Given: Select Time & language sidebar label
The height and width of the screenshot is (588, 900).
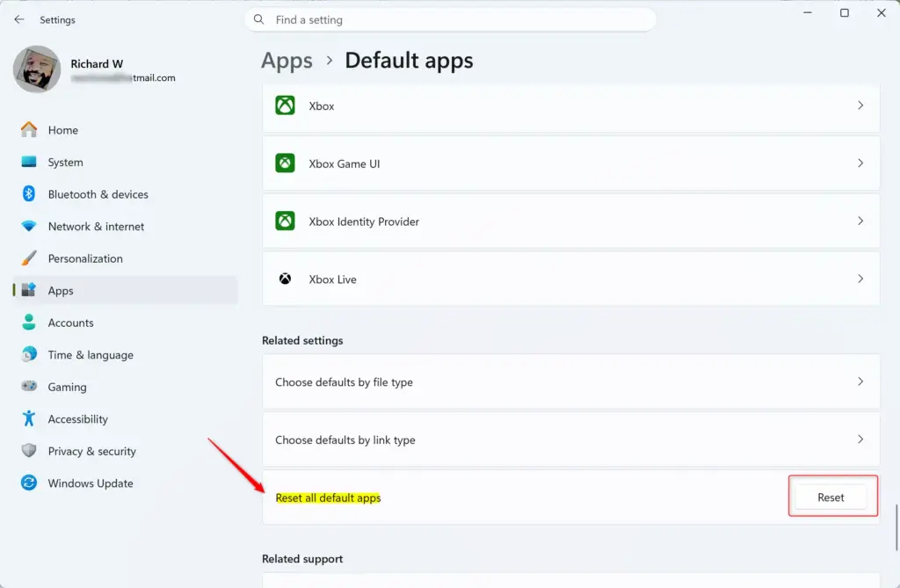Looking at the screenshot, I should coord(91,355).
